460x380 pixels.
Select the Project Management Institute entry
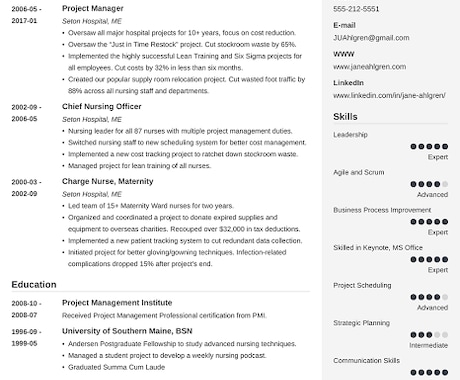coord(117,303)
